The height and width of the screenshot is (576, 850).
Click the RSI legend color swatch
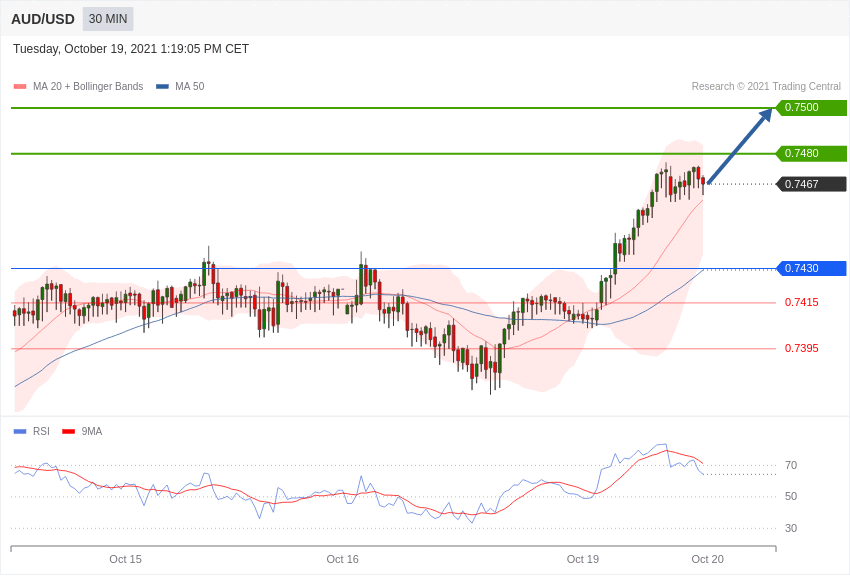[20, 431]
